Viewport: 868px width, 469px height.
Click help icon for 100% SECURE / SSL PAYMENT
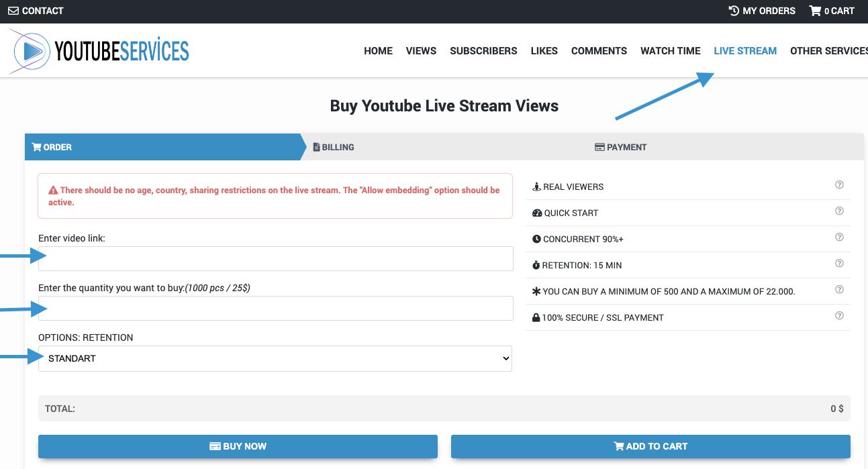(839, 316)
